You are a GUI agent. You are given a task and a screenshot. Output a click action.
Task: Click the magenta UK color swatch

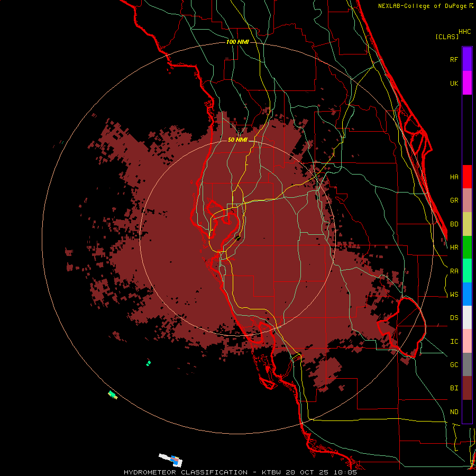467,83
